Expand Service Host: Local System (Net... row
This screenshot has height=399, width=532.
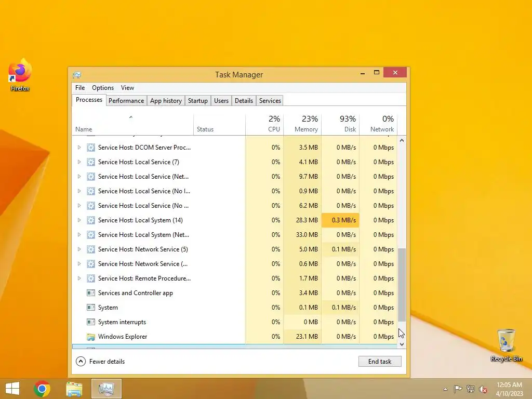79,235
